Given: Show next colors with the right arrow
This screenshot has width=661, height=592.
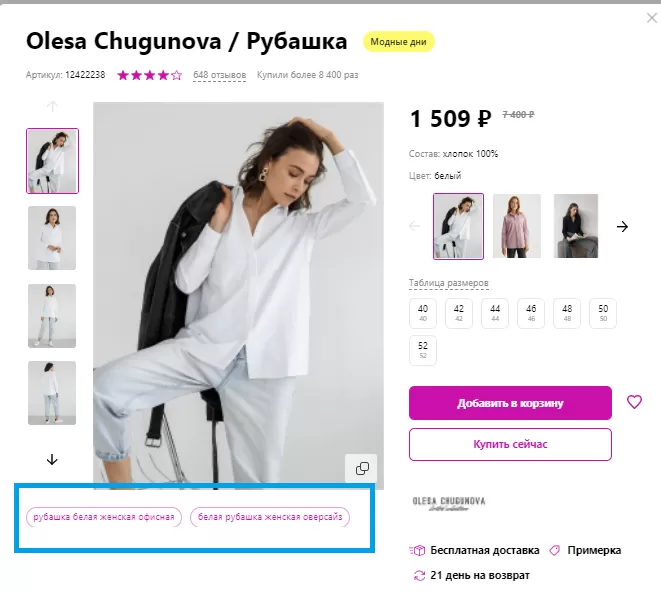Looking at the screenshot, I should [622, 226].
